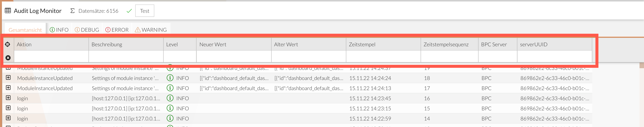Expand the first ModuleInstanceUpdated row
This screenshot has height=127, width=644.
click(8, 68)
